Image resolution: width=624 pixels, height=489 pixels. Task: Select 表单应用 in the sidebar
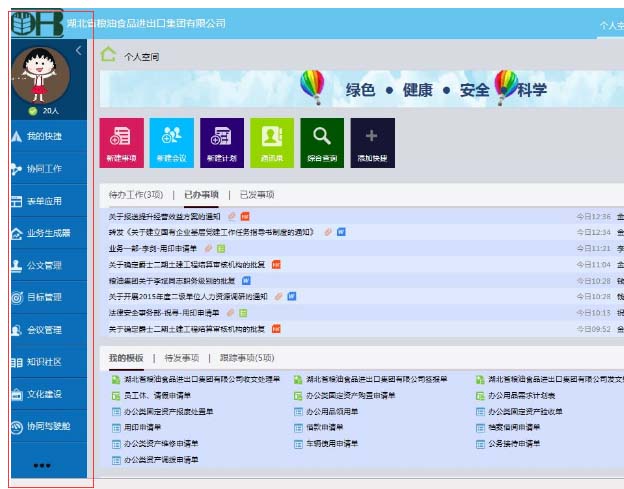(49, 201)
